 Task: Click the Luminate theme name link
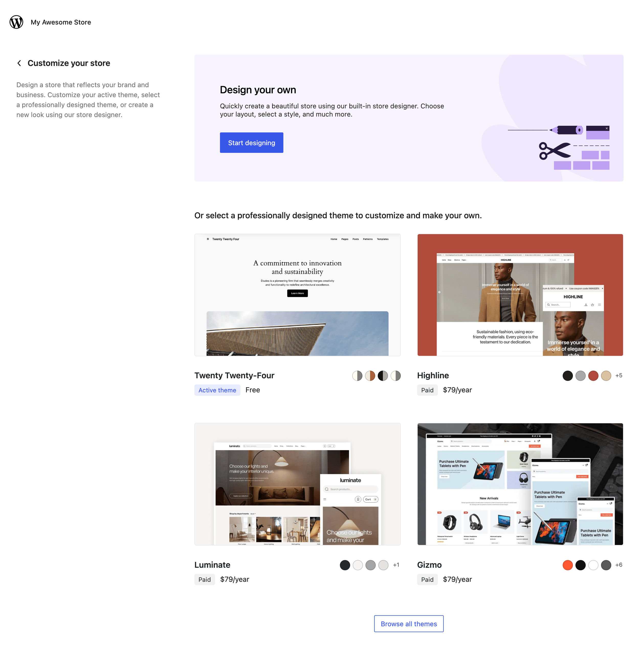tap(212, 565)
